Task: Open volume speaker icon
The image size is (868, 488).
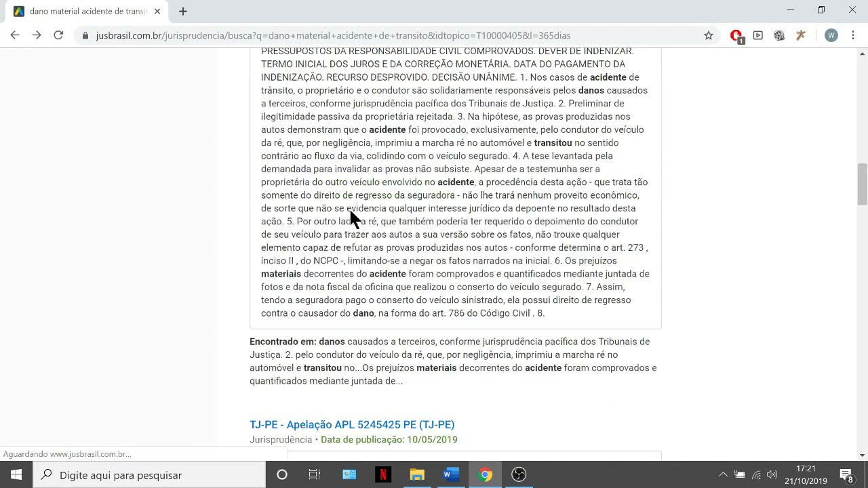Action: (772, 474)
